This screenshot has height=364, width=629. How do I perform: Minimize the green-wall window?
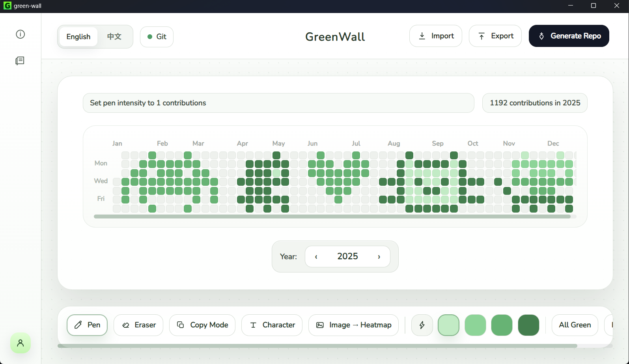(x=571, y=6)
